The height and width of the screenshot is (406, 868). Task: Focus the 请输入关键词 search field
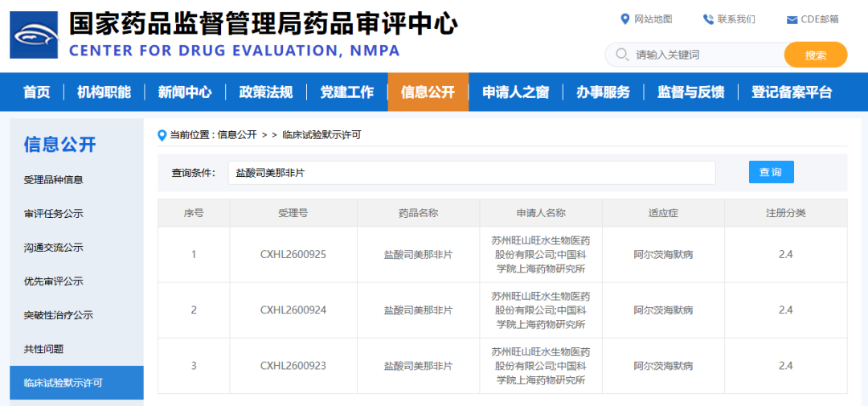tap(709, 55)
